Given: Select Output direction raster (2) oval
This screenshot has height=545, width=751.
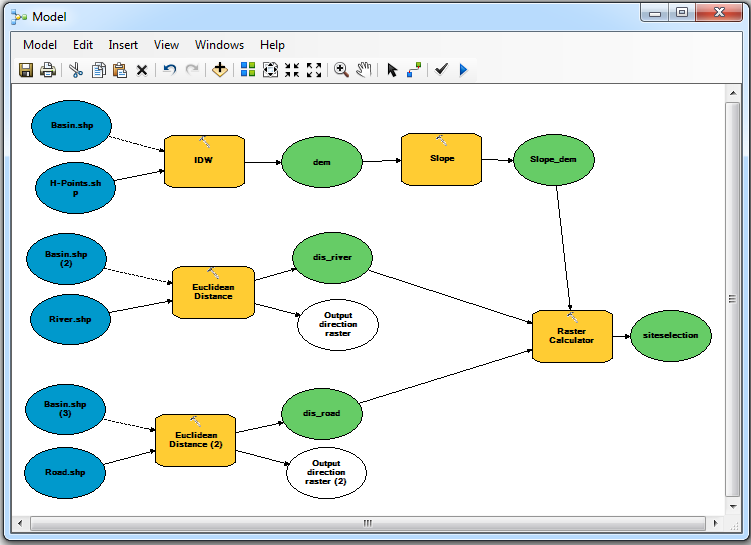Looking at the screenshot, I should click(x=326, y=473).
